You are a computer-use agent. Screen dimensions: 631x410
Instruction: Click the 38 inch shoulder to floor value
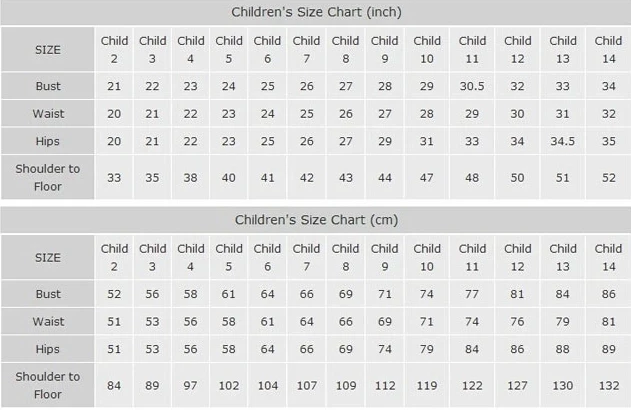coord(191,178)
